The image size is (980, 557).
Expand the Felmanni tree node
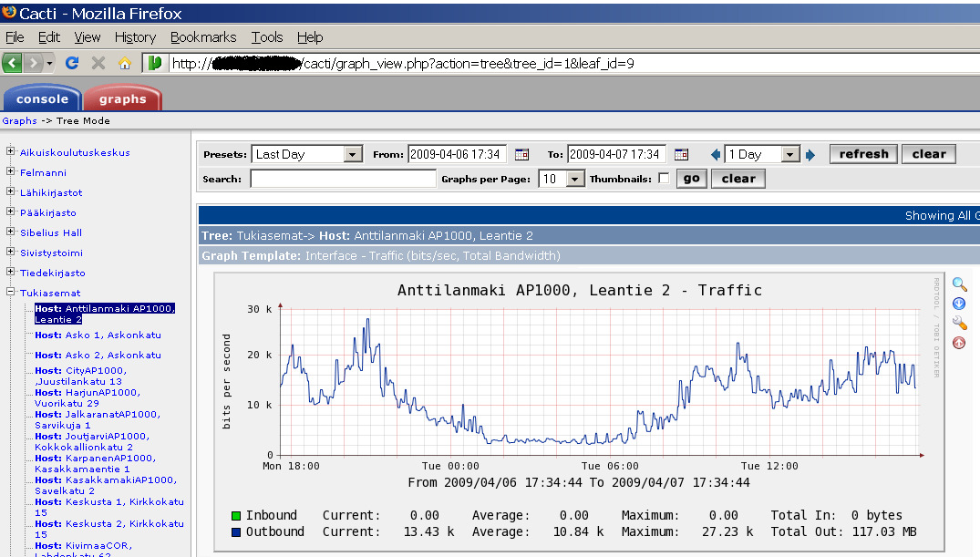pos(10,171)
